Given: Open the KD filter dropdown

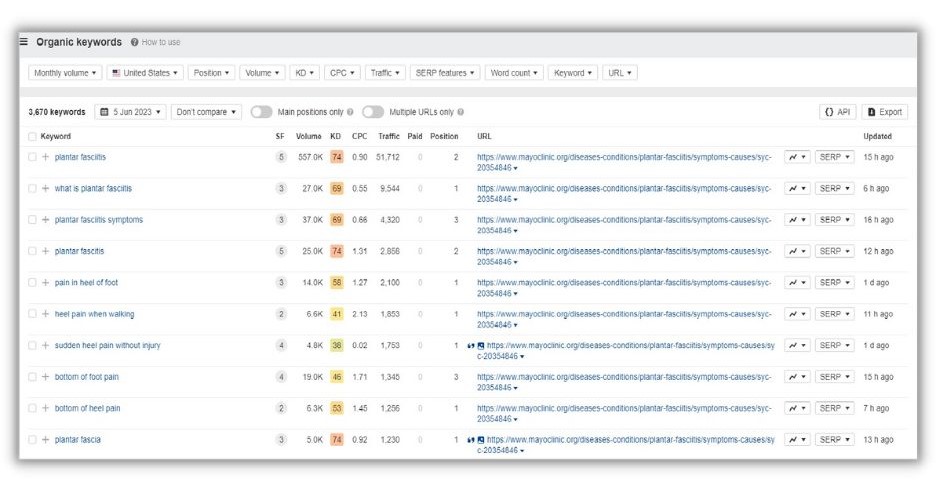Looking at the screenshot, I should point(304,73).
